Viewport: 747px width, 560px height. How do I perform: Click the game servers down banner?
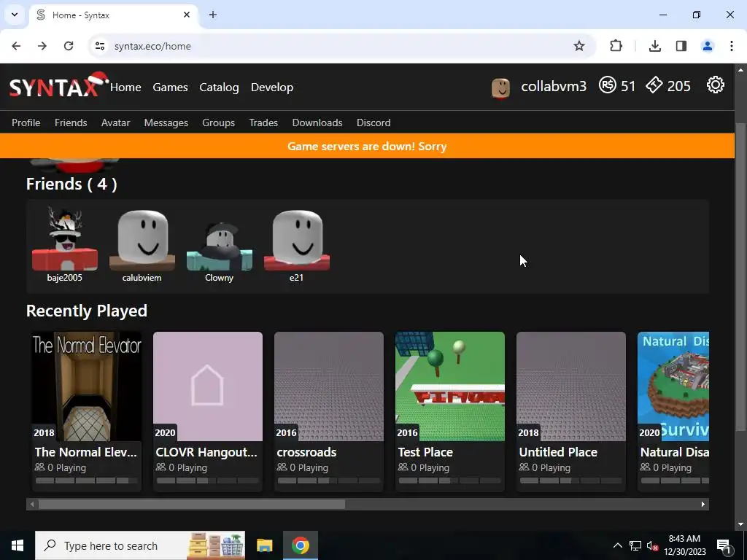pos(367,146)
